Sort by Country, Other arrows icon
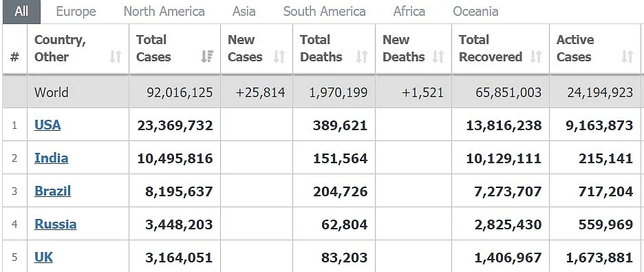 (116, 56)
